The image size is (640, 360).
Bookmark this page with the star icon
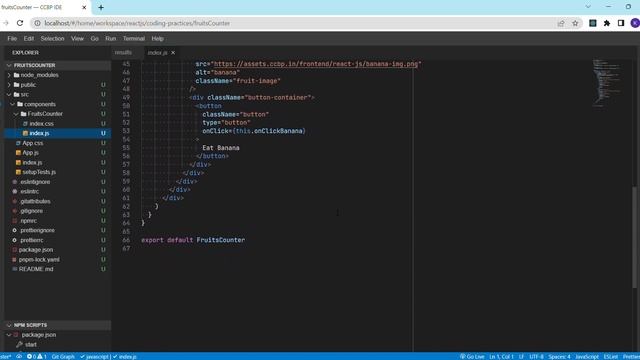575,23
